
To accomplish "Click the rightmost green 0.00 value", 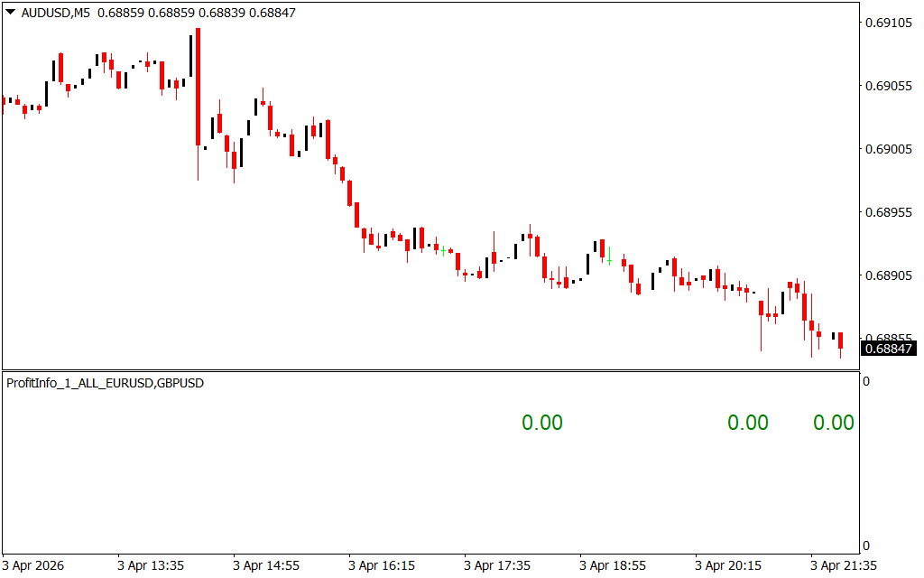I will (x=833, y=423).
